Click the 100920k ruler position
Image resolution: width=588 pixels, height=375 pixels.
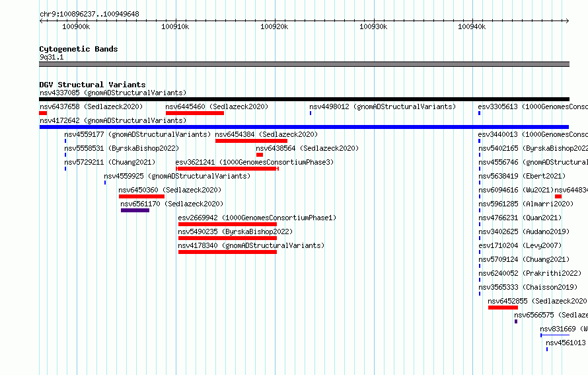[274, 26]
